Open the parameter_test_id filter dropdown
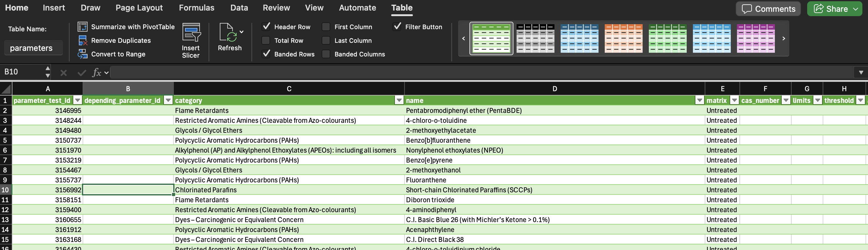This screenshot has height=250, width=868. (78, 100)
